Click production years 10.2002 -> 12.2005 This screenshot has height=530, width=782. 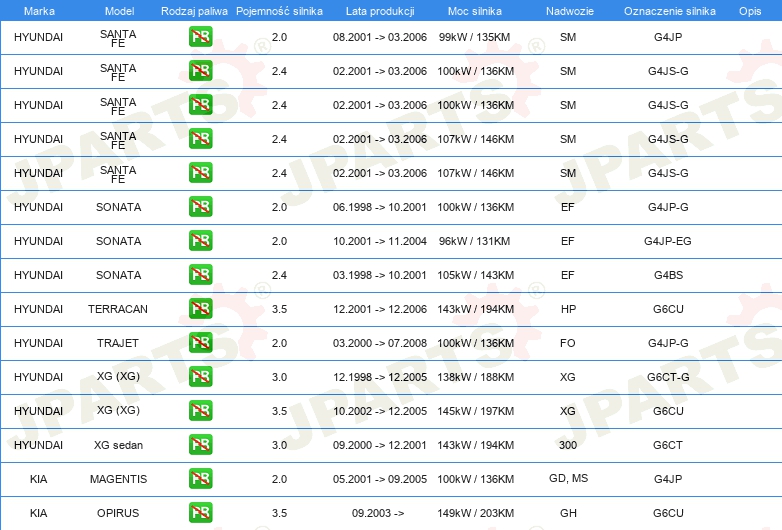(380, 411)
